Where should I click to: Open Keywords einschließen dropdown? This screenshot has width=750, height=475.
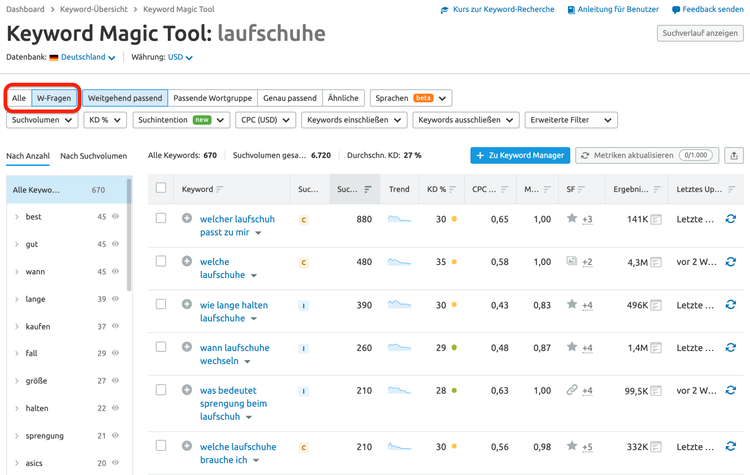tap(354, 120)
